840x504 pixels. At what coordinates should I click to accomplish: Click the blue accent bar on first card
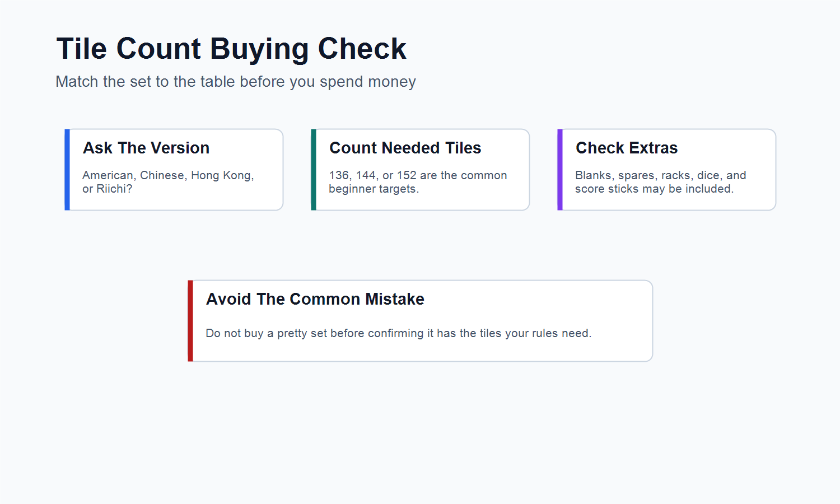tap(67, 170)
